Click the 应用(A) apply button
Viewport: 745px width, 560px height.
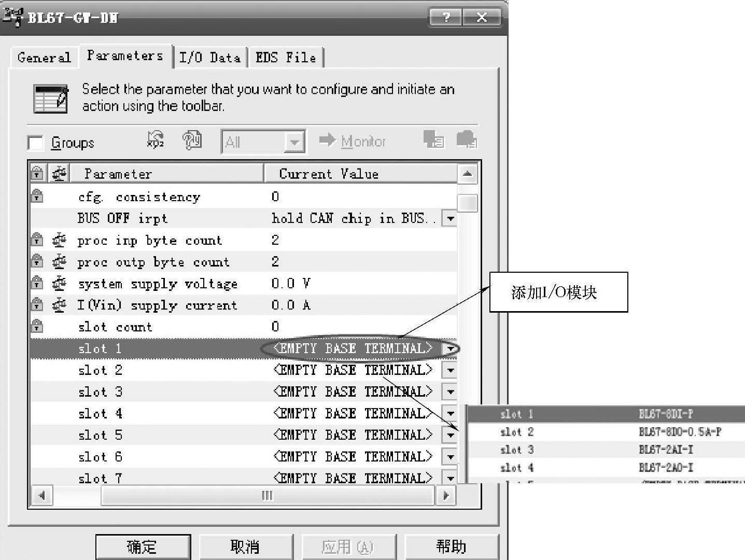pos(348,547)
